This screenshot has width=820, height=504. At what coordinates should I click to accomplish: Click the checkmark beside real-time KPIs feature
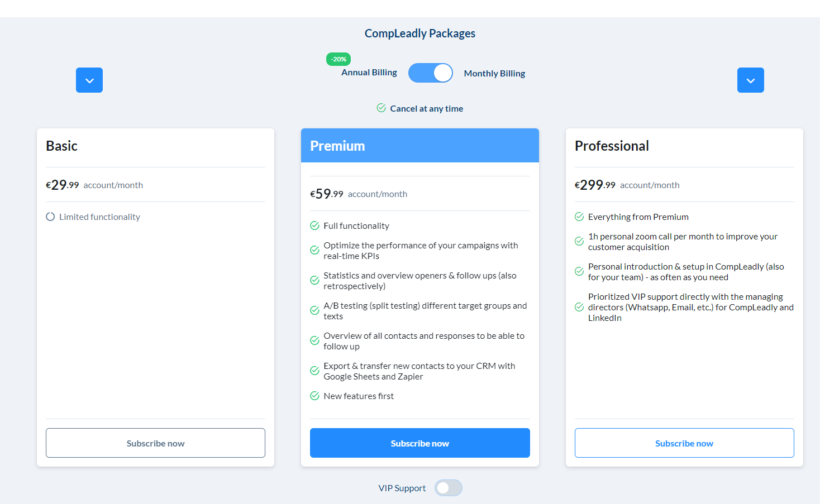314,250
